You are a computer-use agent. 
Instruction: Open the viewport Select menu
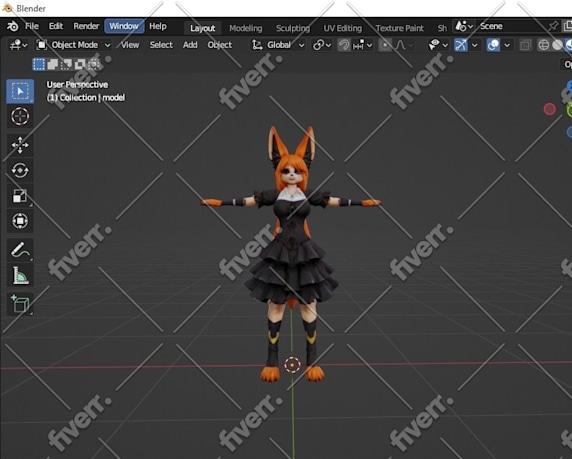(x=161, y=45)
